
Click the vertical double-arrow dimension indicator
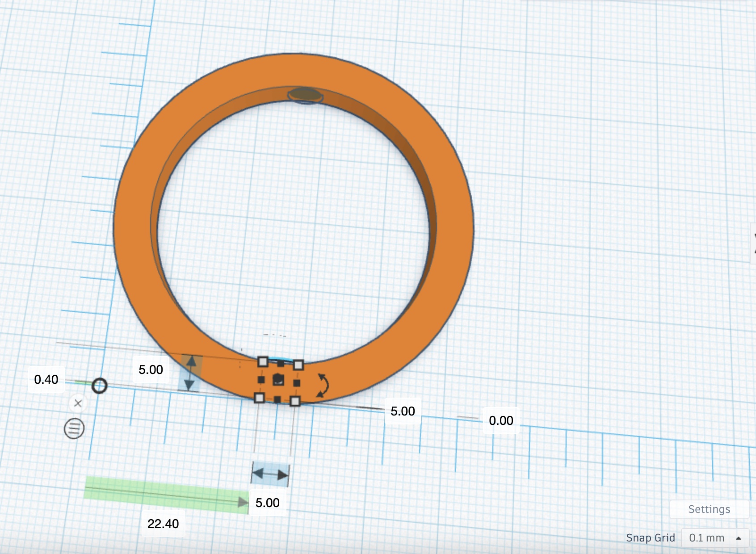pos(191,374)
